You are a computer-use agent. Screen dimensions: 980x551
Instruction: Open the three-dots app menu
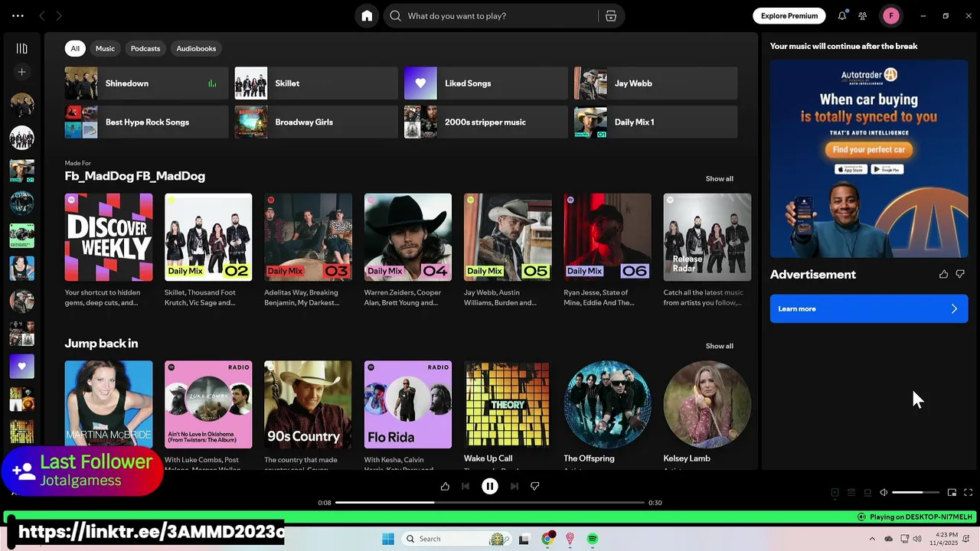point(18,16)
